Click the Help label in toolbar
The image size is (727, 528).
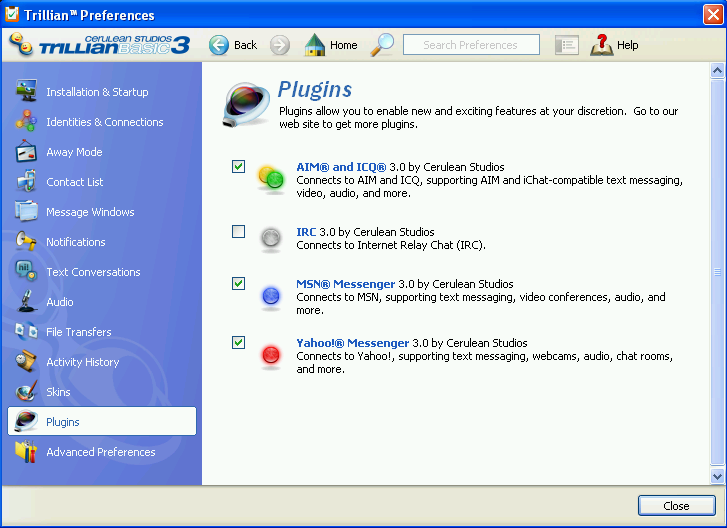627,45
